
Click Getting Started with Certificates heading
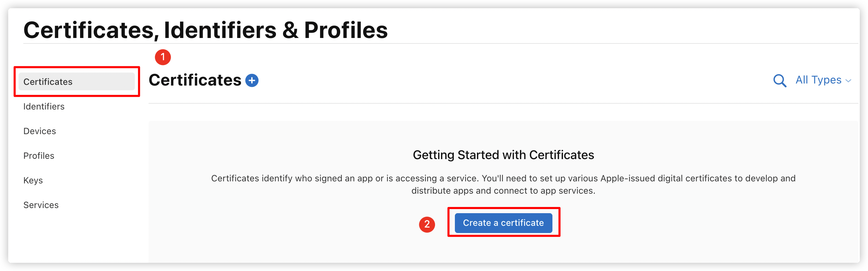point(503,155)
